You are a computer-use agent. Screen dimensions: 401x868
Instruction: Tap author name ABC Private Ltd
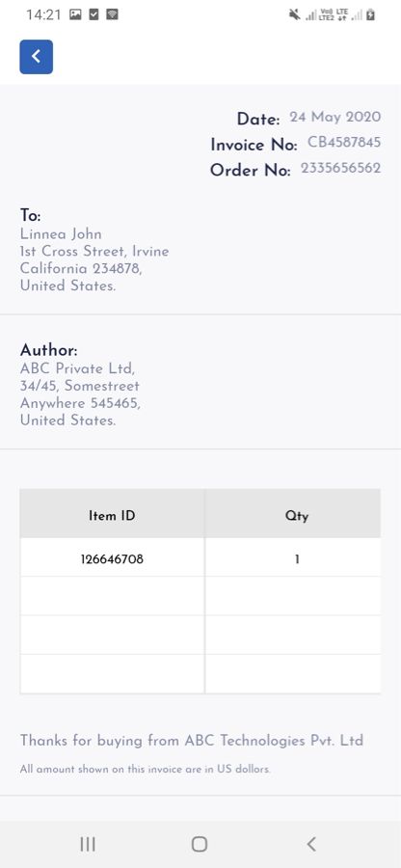click(x=77, y=368)
